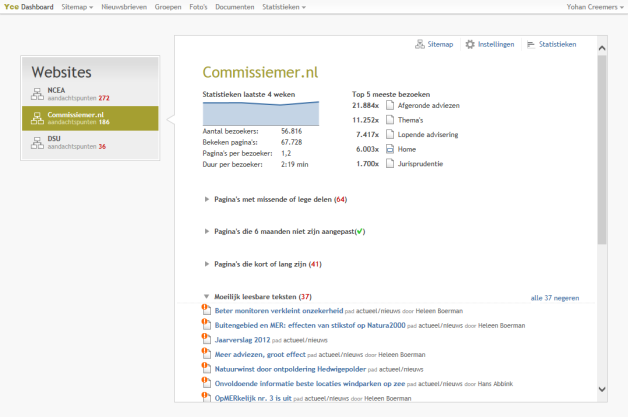Click warning icon beside Beter monitoren article
Viewport: 628px width, 417px height.
click(206, 309)
